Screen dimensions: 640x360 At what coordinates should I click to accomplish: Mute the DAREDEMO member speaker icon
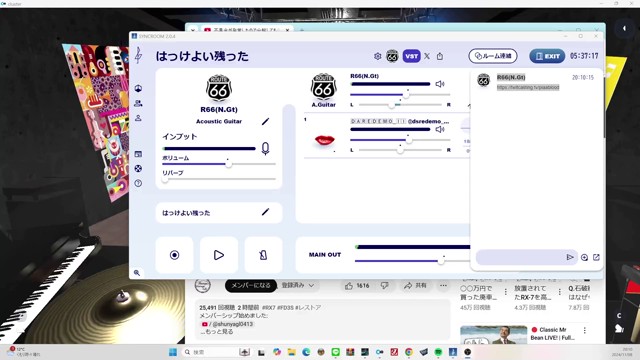(440, 129)
